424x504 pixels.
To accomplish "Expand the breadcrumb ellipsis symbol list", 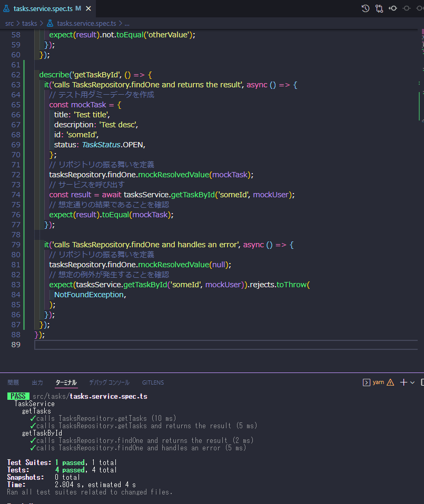I will (x=127, y=24).
